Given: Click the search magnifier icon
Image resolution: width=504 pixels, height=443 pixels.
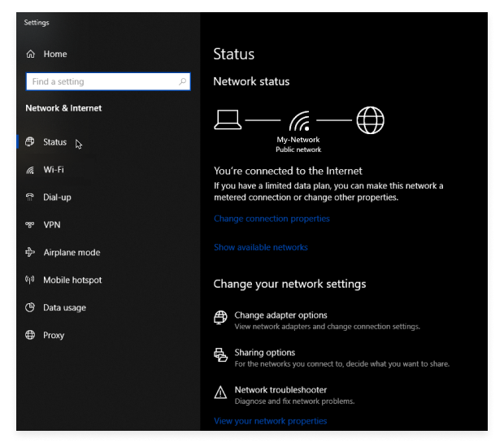Looking at the screenshot, I should point(182,82).
